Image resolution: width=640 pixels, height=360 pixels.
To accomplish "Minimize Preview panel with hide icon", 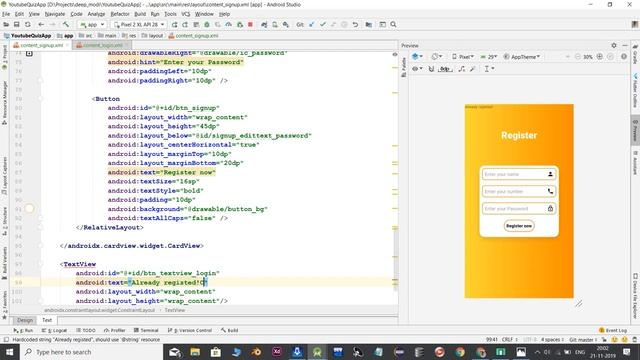I will click(625, 45).
